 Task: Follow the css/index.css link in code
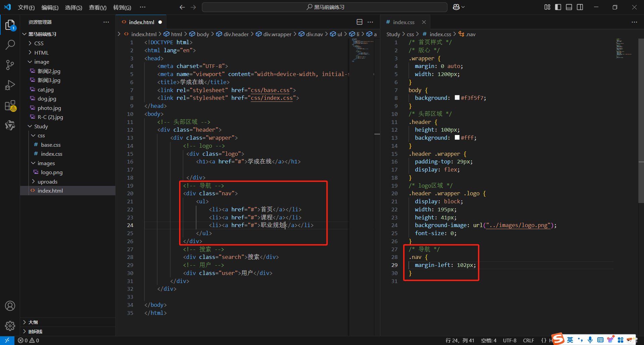(272, 98)
